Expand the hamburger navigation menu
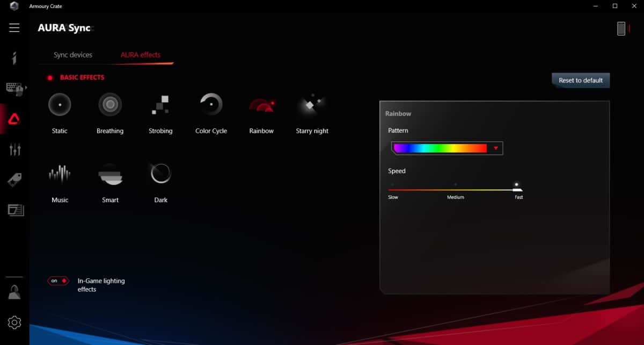Viewport: 644px width, 345px height. point(14,28)
